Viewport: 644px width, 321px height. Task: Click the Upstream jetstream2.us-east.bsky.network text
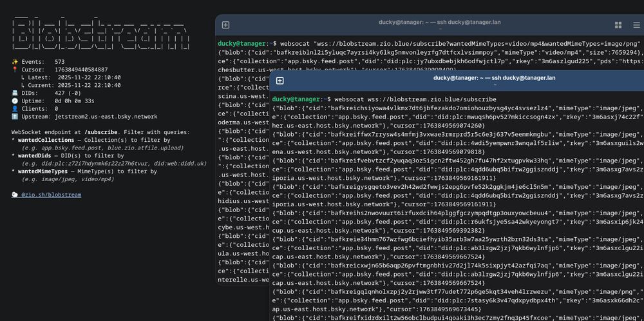(x=106, y=117)
